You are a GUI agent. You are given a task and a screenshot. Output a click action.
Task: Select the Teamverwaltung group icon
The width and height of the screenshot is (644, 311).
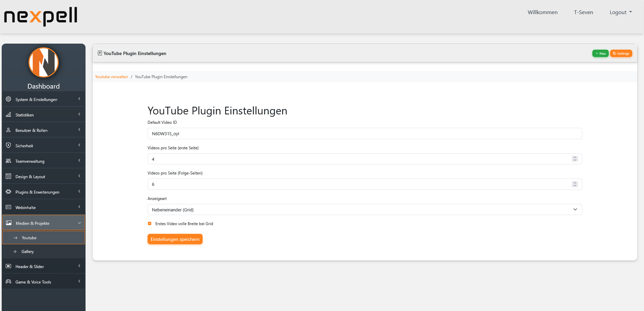(x=8, y=161)
